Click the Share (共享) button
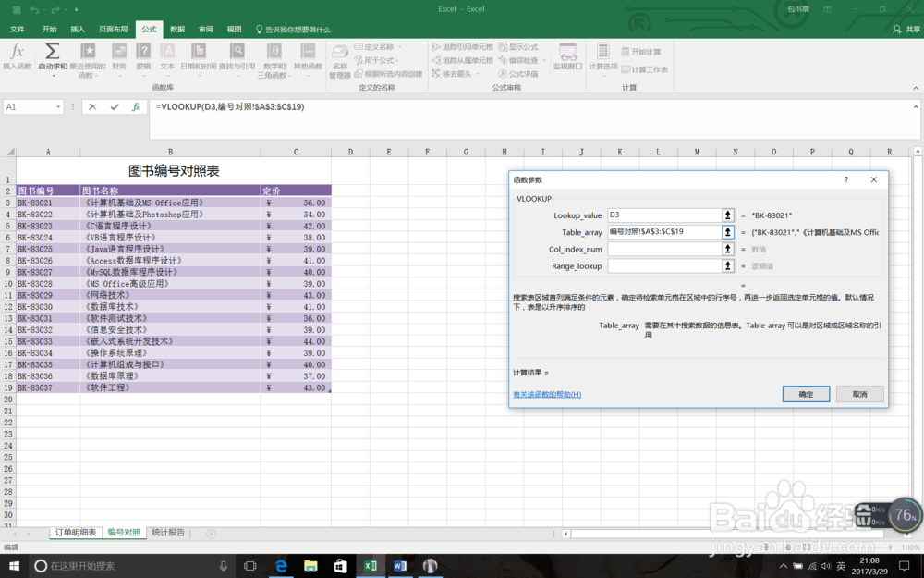This screenshot has width=924, height=578. coord(906,29)
